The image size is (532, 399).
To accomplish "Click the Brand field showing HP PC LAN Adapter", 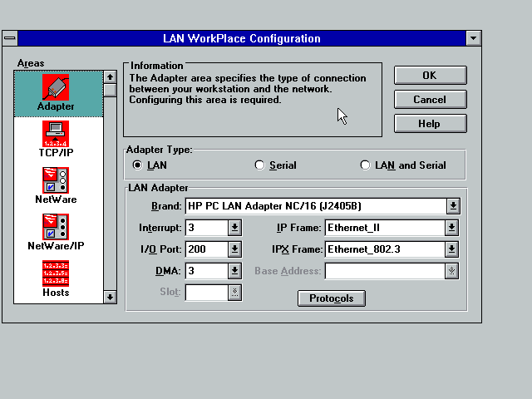I will 316,206.
